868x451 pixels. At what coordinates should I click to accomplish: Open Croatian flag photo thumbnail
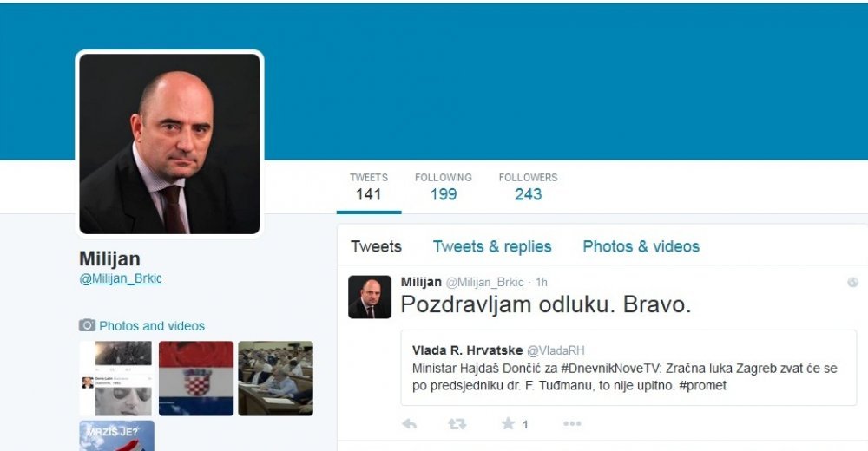[196, 378]
